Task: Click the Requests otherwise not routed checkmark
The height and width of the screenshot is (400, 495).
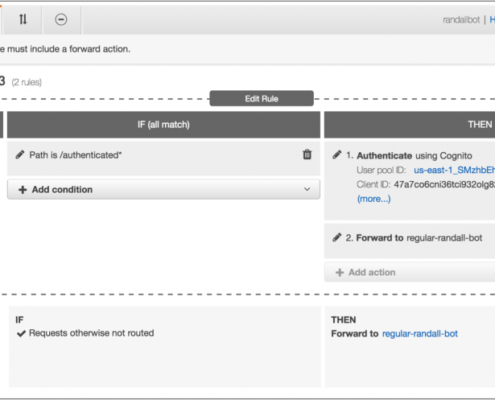Action: pyautogui.click(x=21, y=333)
